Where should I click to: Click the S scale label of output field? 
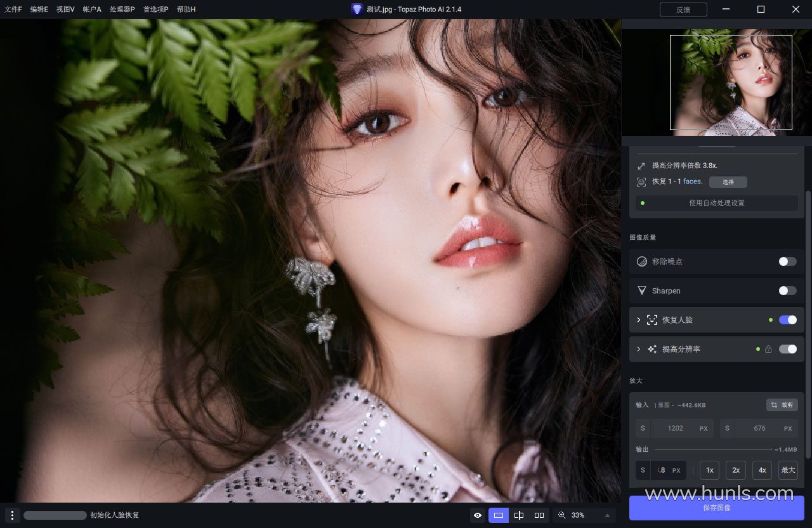[x=643, y=470]
